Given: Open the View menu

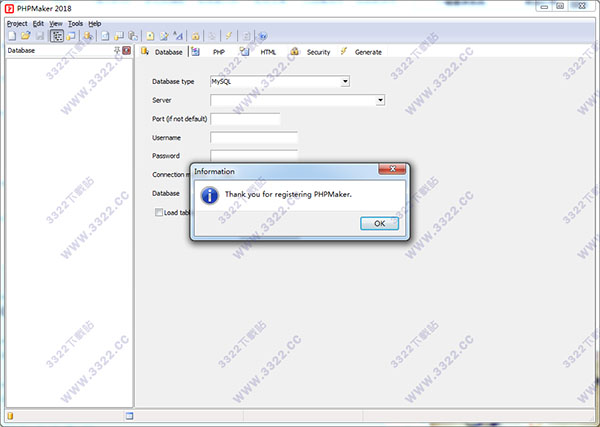Looking at the screenshot, I should pyautogui.click(x=56, y=24).
